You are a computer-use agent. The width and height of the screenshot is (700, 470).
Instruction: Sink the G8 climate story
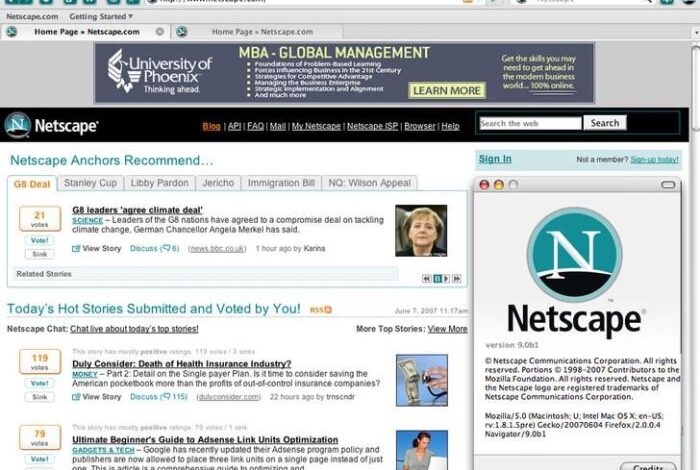(x=40, y=254)
